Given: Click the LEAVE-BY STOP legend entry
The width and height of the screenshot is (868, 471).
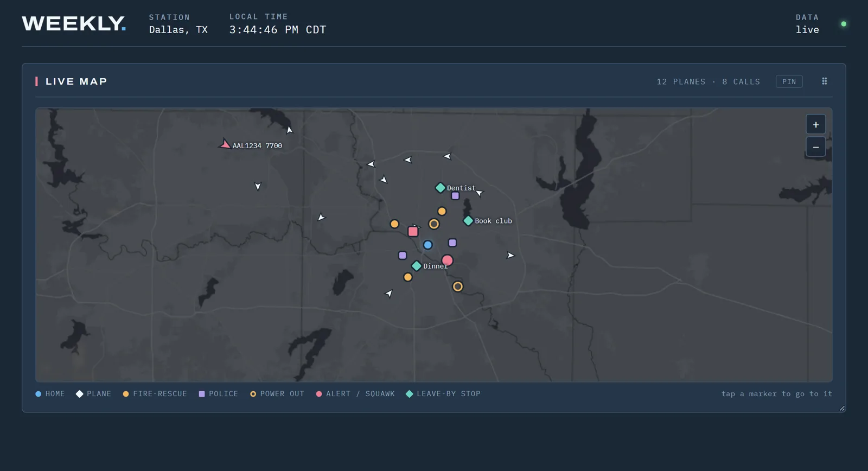Looking at the screenshot, I should pyautogui.click(x=443, y=394).
